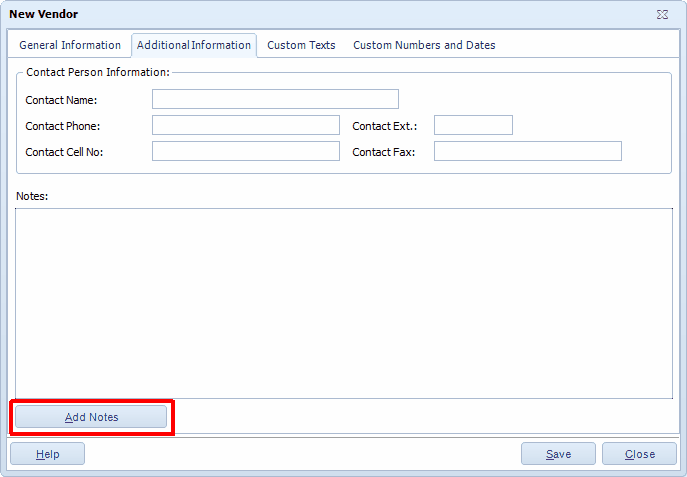Viewport: 687px width, 477px height.
Task: Close the dialog with the title bar X
Action: click(662, 14)
